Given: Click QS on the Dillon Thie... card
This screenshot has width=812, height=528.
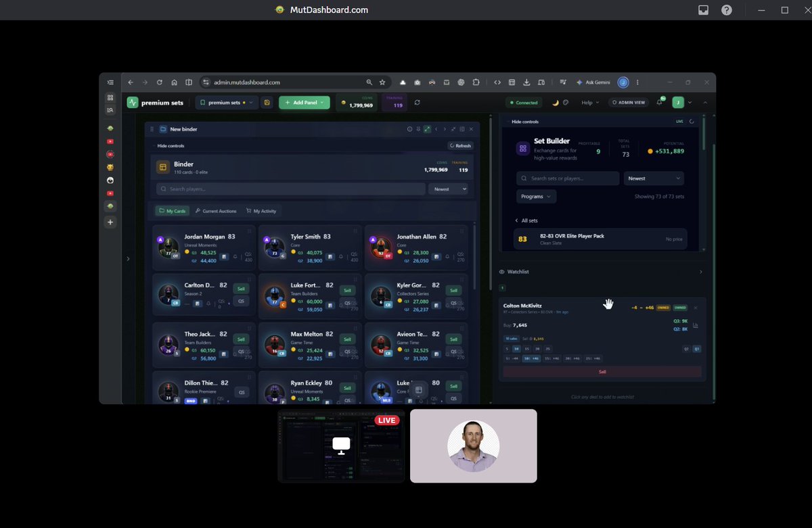Looking at the screenshot, I should point(241,392).
